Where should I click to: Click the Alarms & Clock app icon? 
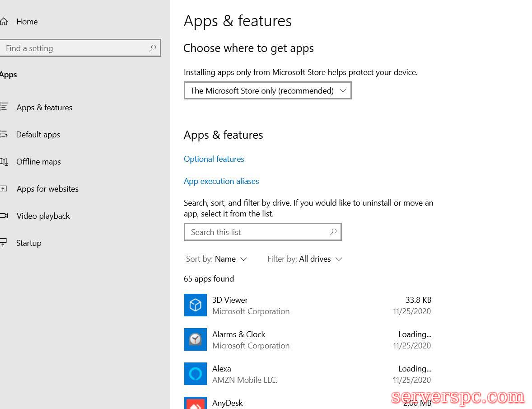[195, 339]
